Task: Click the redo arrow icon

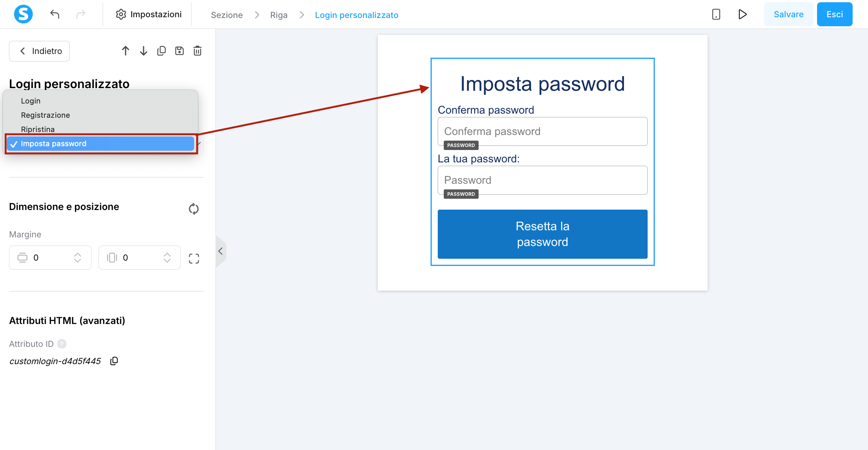Action: pyautogui.click(x=81, y=14)
